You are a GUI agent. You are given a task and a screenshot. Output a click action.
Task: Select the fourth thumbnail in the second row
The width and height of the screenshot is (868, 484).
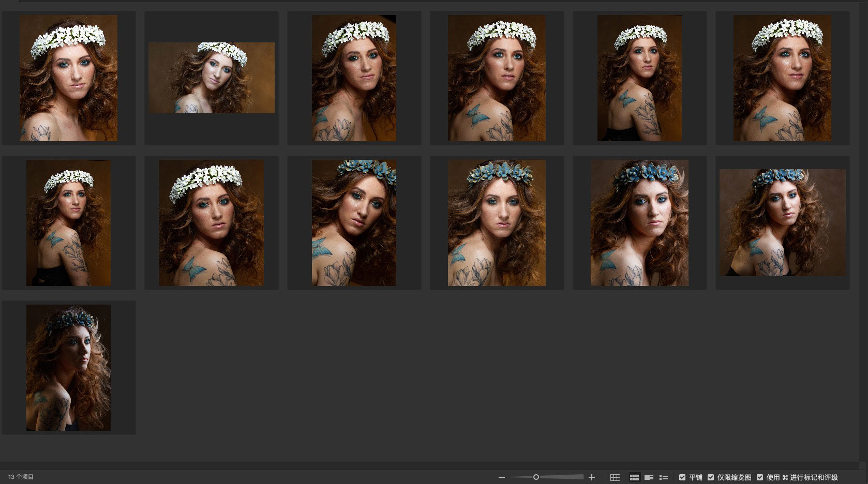tap(497, 223)
